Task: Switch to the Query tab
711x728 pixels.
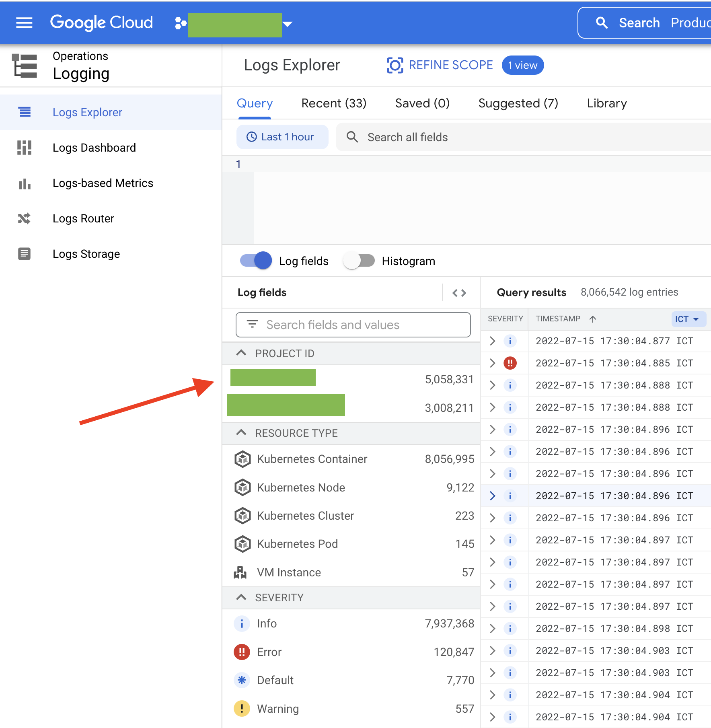Action: tap(255, 103)
